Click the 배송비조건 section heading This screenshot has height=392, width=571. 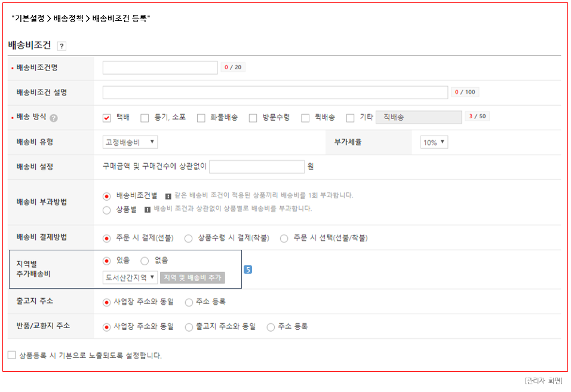click(x=29, y=45)
